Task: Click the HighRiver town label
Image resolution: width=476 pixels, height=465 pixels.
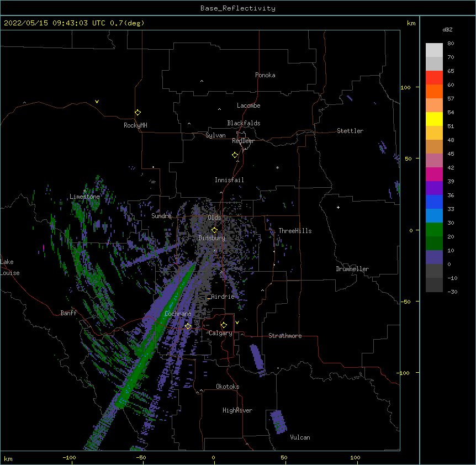Action: (x=237, y=410)
